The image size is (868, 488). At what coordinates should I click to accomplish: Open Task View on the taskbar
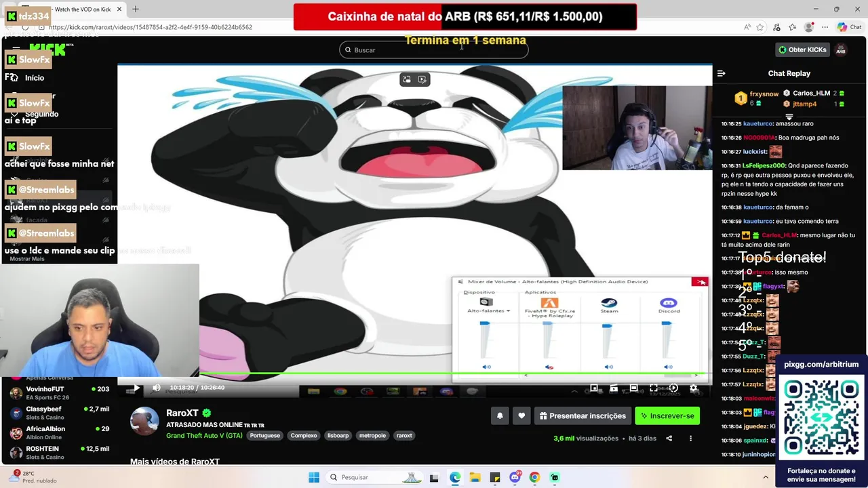[434, 477]
